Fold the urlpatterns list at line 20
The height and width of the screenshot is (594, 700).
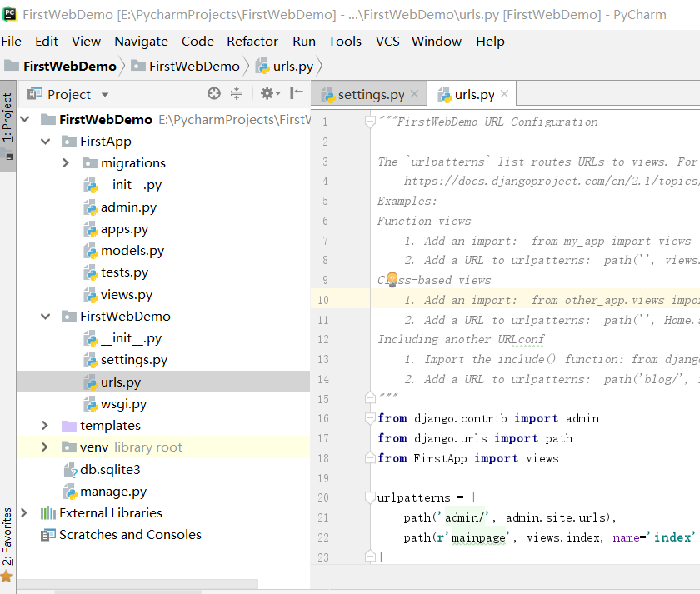tap(370, 497)
